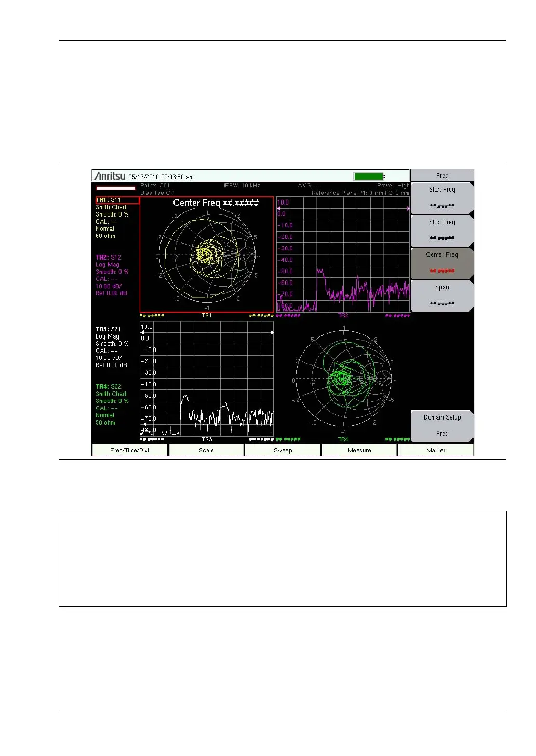Select the Start Freq softkey
The width and height of the screenshot is (536, 756).
(x=442, y=198)
